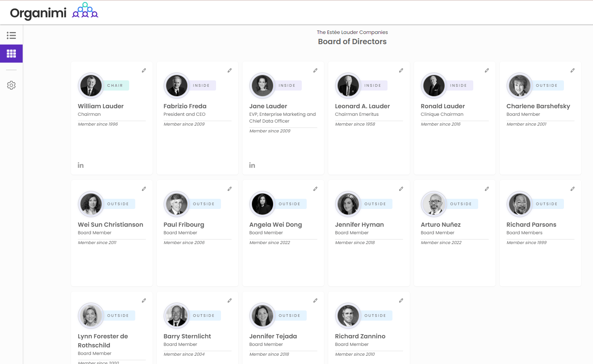The width and height of the screenshot is (593, 364).
Task: Edit Jennifer Tejada's card with pencil icon
Action: point(315,301)
